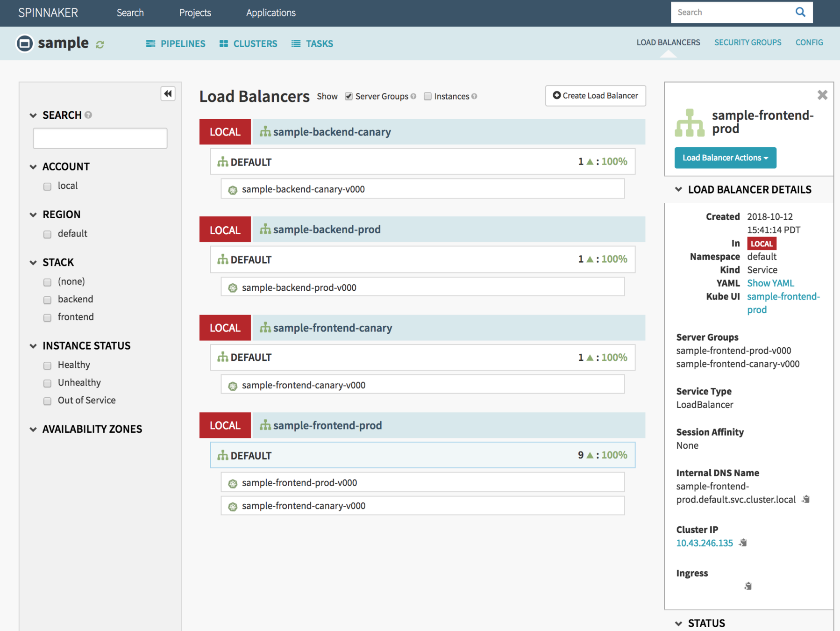Open the Search menu in top nav
Screen dimensions: 840x631
click(x=130, y=13)
